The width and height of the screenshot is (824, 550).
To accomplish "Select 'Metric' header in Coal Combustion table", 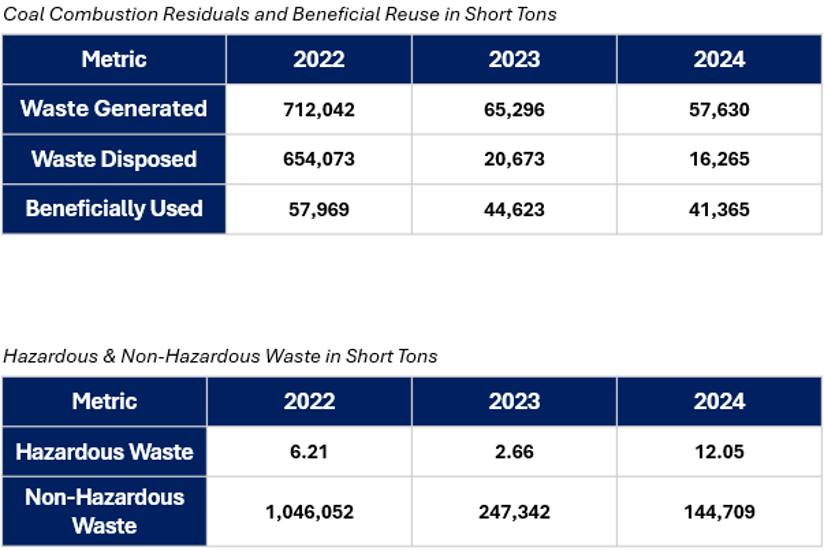I will 114,59.
